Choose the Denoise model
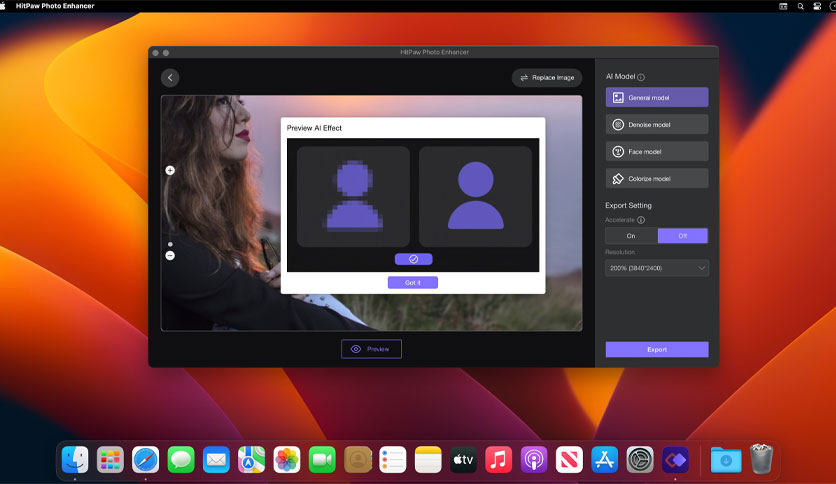 tap(657, 125)
